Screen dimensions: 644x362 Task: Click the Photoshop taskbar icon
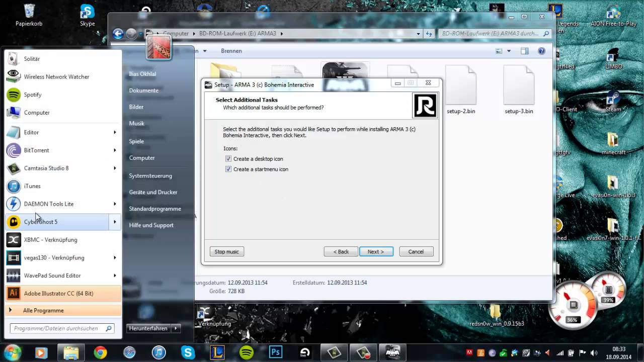(x=276, y=352)
